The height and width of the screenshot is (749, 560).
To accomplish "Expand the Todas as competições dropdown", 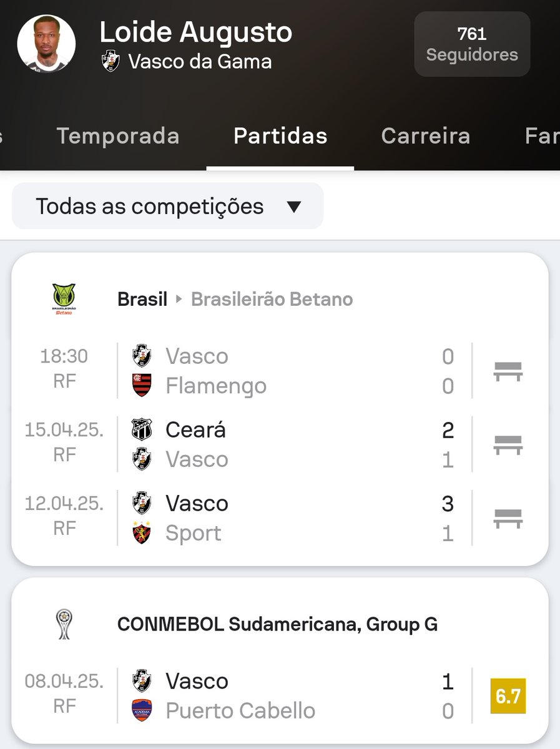I will [x=168, y=207].
